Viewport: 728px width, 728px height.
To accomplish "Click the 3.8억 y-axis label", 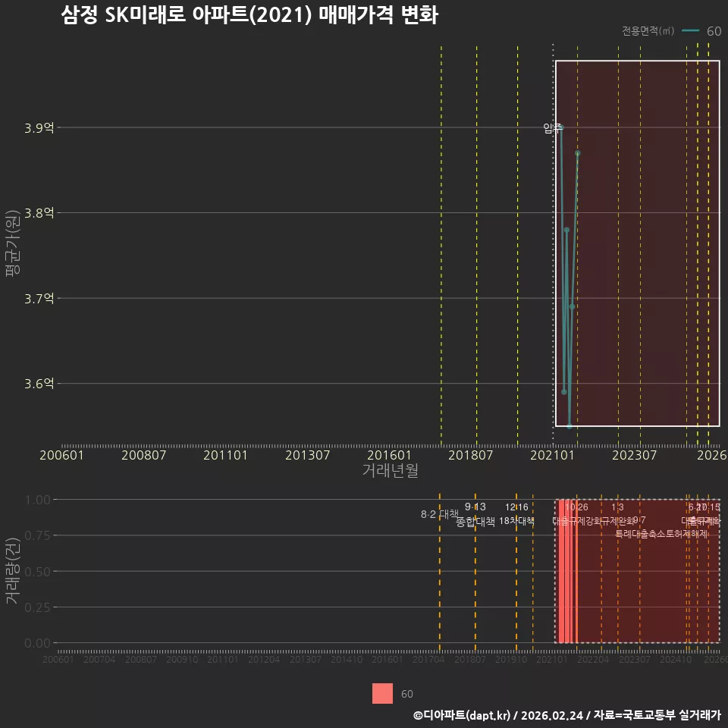I will pyautogui.click(x=39, y=213).
